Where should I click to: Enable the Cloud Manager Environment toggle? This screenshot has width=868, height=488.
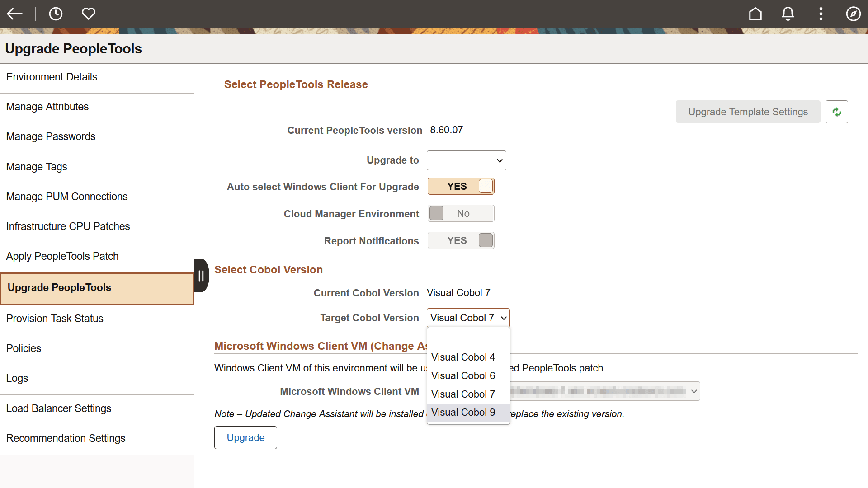coord(461,213)
